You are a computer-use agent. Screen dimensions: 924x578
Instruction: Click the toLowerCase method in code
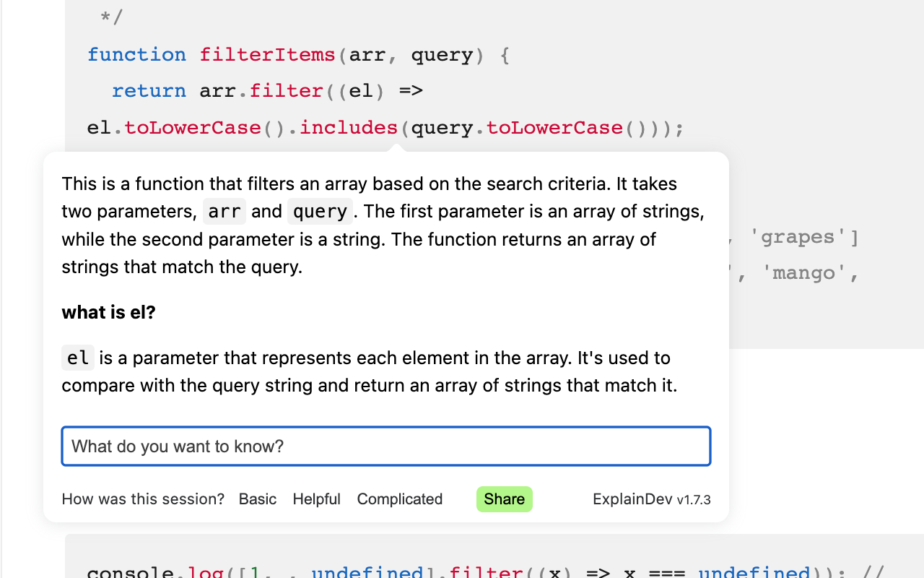point(192,127)
